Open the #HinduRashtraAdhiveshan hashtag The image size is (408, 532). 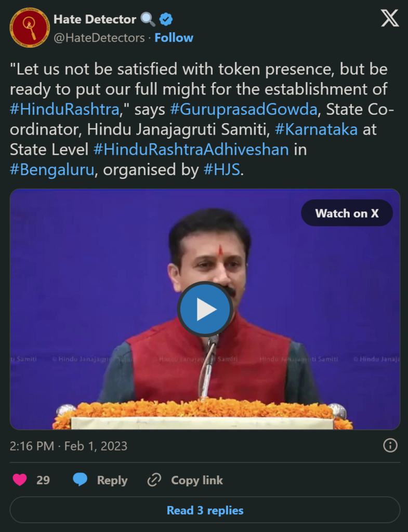(191, 149)
